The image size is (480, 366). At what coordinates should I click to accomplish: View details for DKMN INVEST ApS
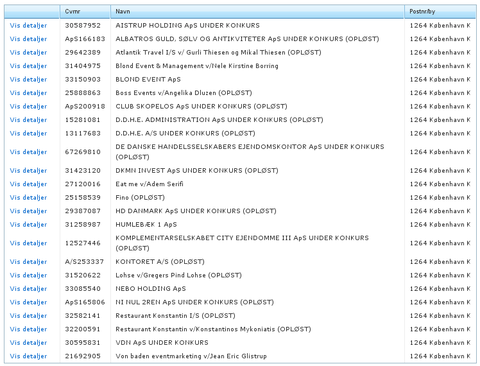point(28,171)
